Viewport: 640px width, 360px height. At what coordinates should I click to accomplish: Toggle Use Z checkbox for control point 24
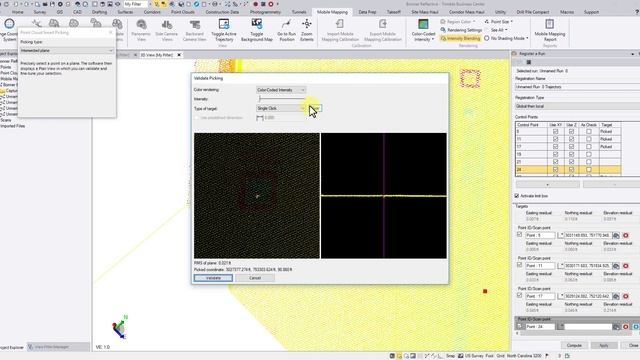[571, 169]
